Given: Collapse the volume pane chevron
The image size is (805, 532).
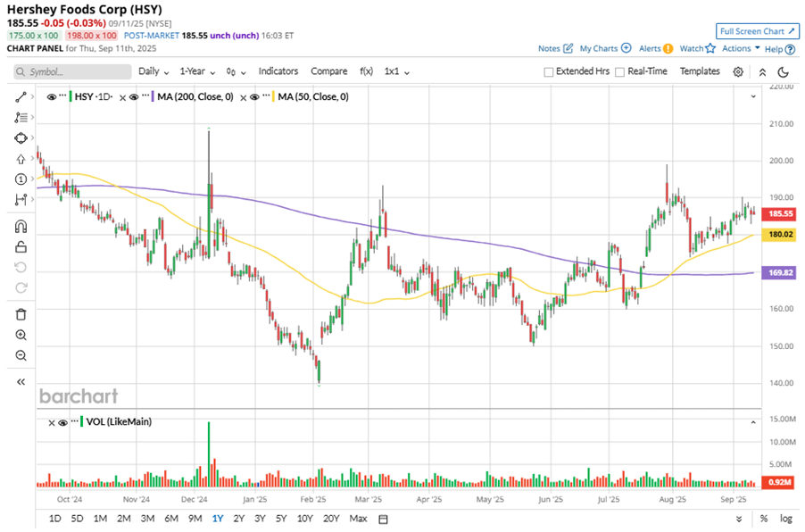Looking at the screenshot, I should [753, 422].
